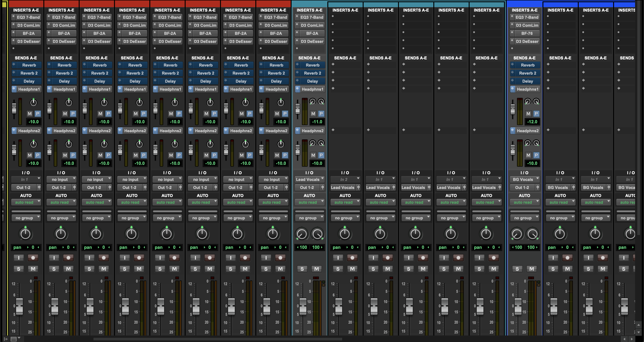This screenshot has width=644, height=342.
Task: Click the INSERTS A-E header on BG Vocals aux
Action: point(525,10)
